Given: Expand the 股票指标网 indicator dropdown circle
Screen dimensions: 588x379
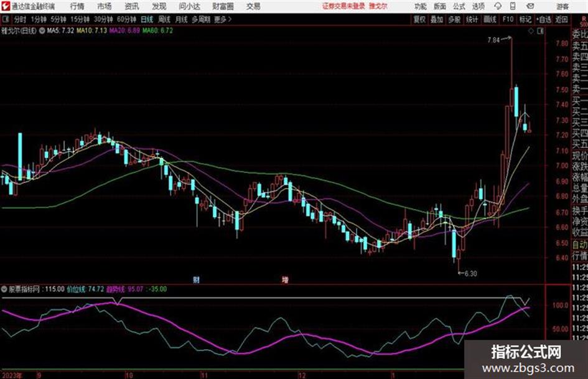Looking at the screenshot, I should point(4,289).
